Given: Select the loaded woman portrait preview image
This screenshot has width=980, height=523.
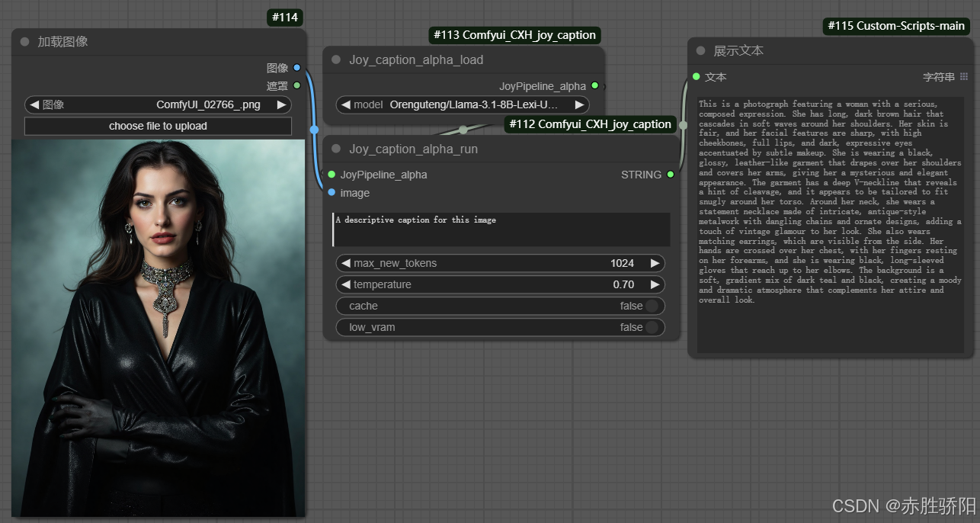Looking at the screenshot, I should click(158, 328).
